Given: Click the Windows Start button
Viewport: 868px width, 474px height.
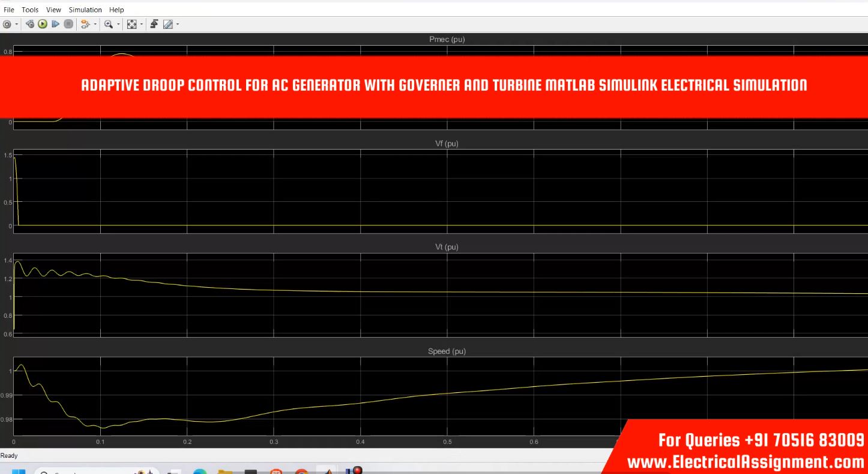Looking at the screenshot, I should tap(18, 471).
